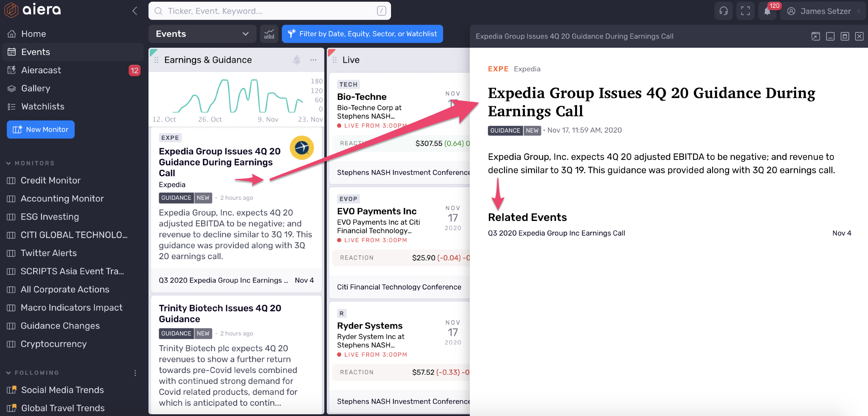Open EVO Payments Inc live event

coord(377,211)
